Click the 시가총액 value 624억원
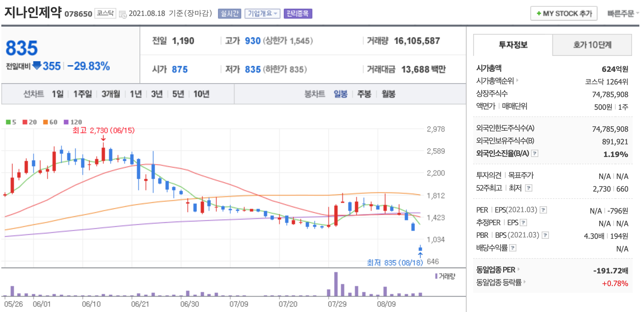This screenshot has height=312, width=644. coord(615,69)
